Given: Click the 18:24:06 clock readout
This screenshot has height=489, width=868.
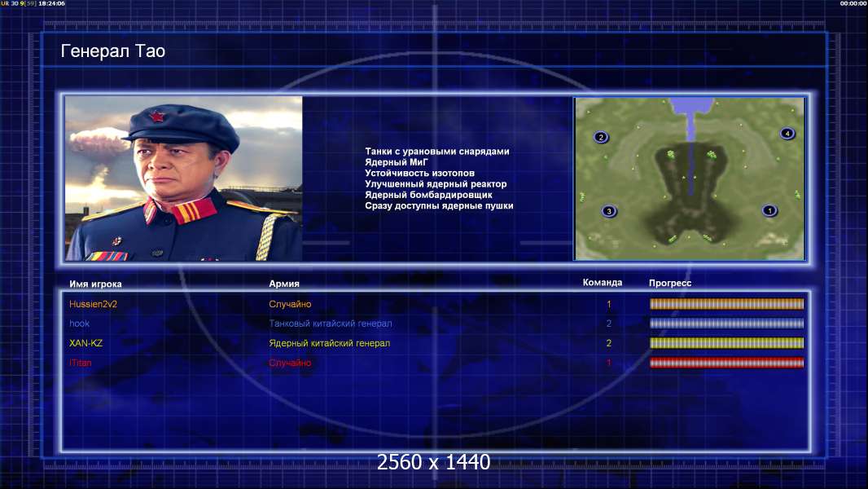Looking at the screenshot, I should (51, 3).
